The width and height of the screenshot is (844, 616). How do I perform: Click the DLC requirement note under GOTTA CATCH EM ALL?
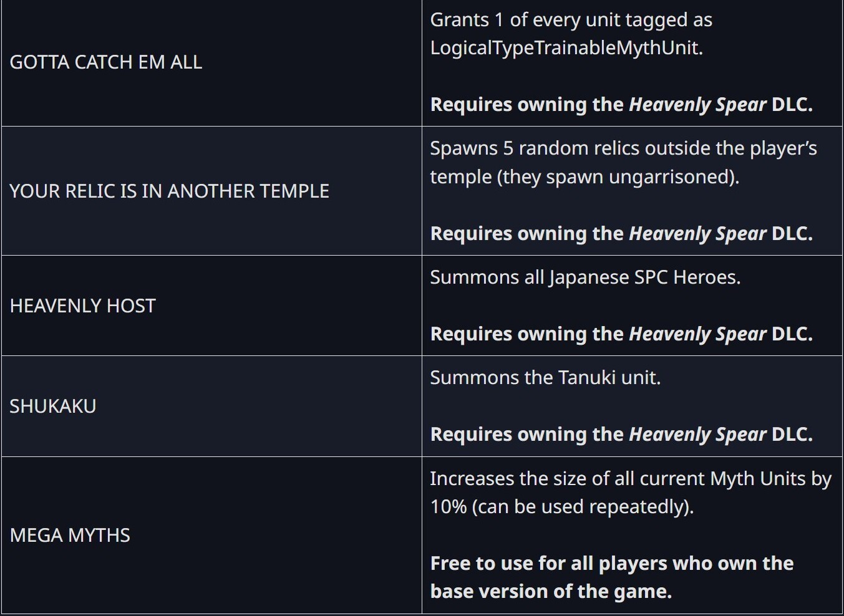(x=621, y=105)
